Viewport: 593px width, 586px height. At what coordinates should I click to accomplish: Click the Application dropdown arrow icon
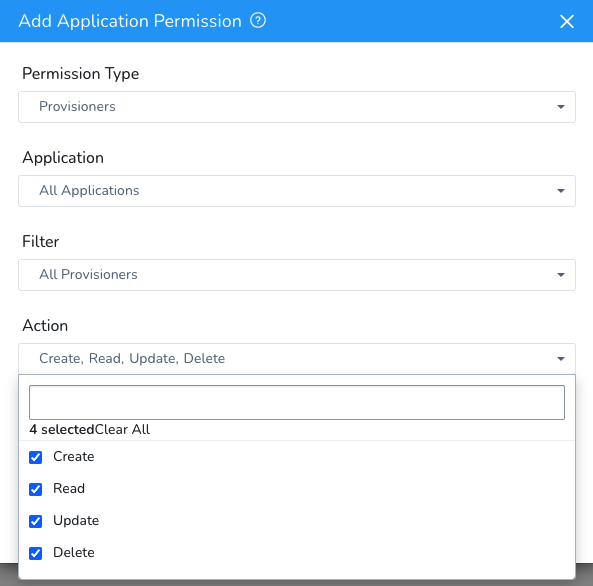pyautogui.click(x=561, y=191)
